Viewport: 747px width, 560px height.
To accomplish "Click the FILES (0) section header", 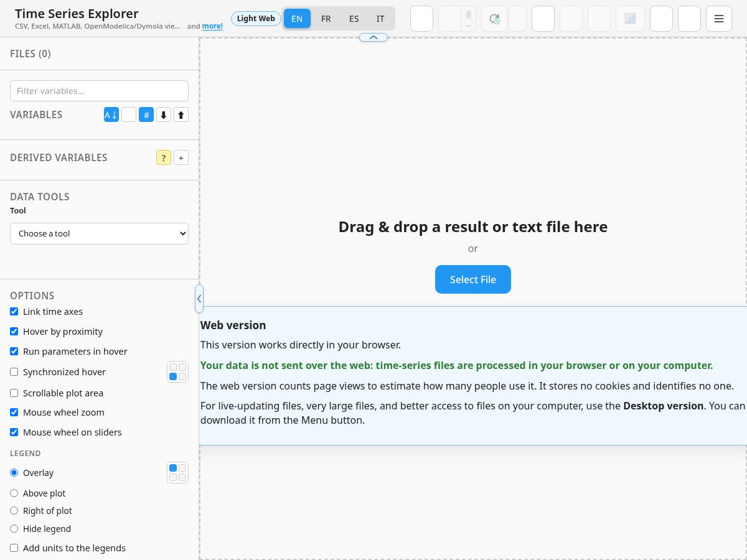I will 31,54.
